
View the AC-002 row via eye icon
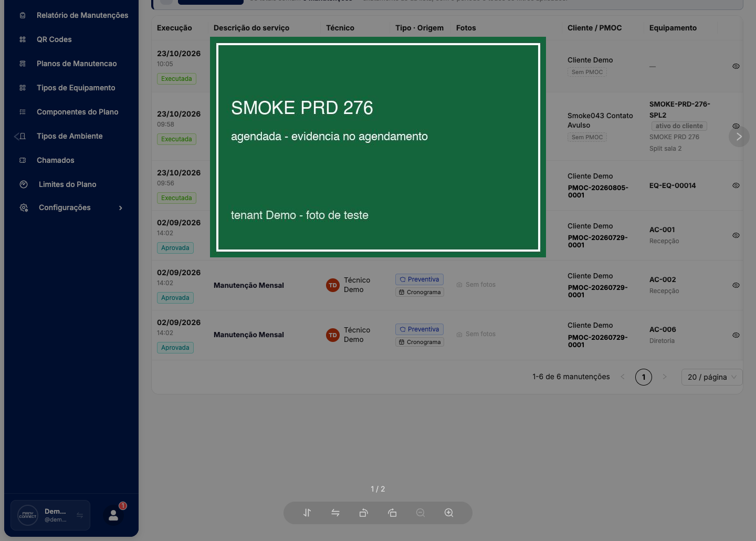coord(736,285)
